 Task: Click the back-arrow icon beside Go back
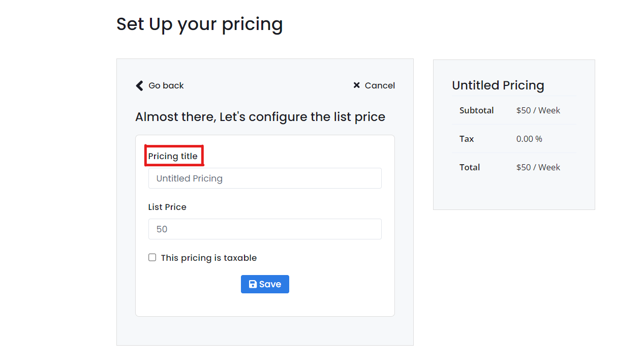[139, 85]
